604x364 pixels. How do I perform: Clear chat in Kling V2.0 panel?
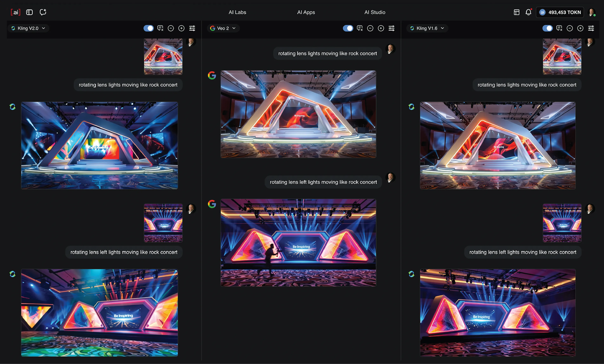(x=160, y=28)
